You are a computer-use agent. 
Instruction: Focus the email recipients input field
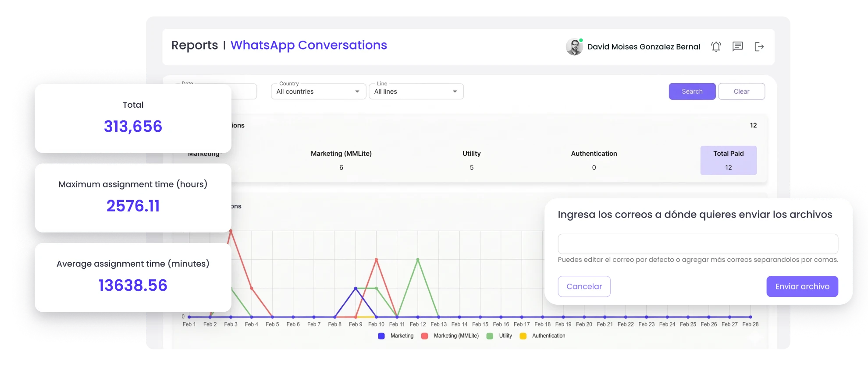coord(698,244)
